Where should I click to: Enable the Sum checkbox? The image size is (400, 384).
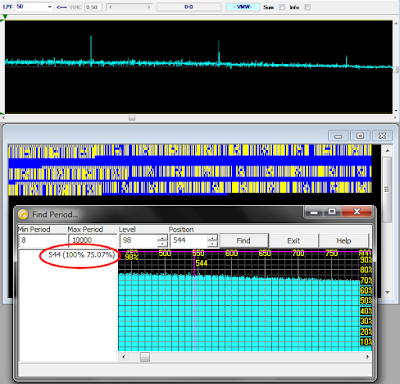click(282, 7)
